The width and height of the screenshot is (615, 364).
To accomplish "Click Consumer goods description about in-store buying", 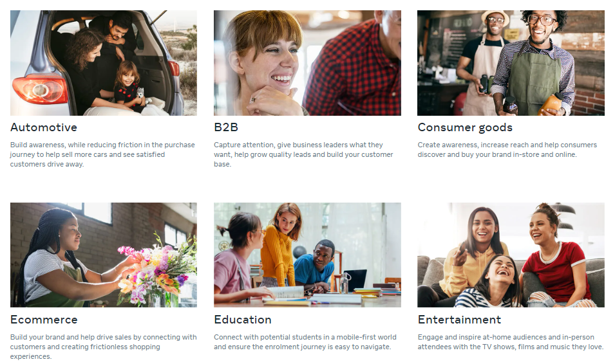I will click(507, 150).
